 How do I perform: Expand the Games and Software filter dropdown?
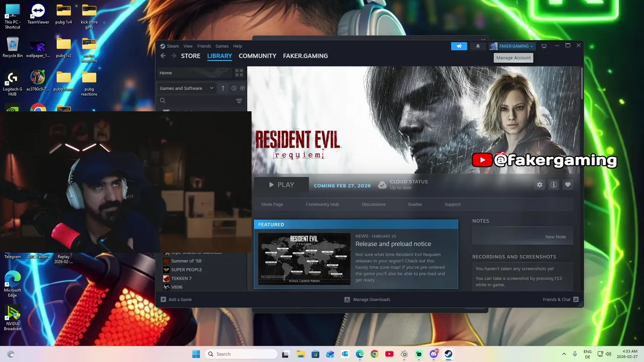tap(187, 88)
